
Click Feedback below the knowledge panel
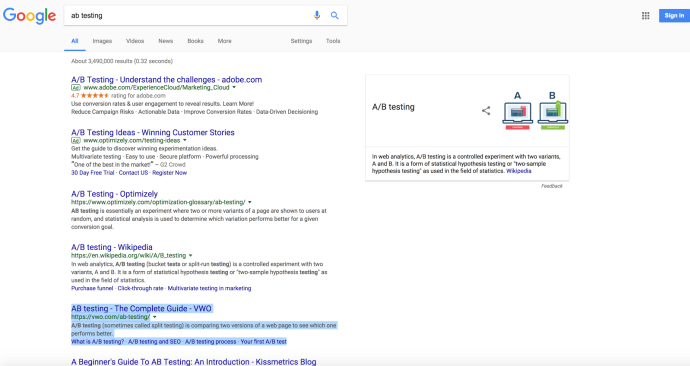[x=552, y=186]
